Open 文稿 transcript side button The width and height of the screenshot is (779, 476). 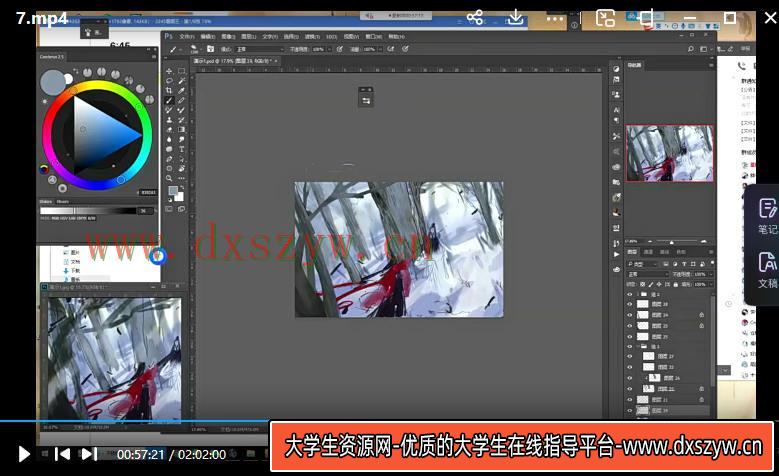[767, 271]
